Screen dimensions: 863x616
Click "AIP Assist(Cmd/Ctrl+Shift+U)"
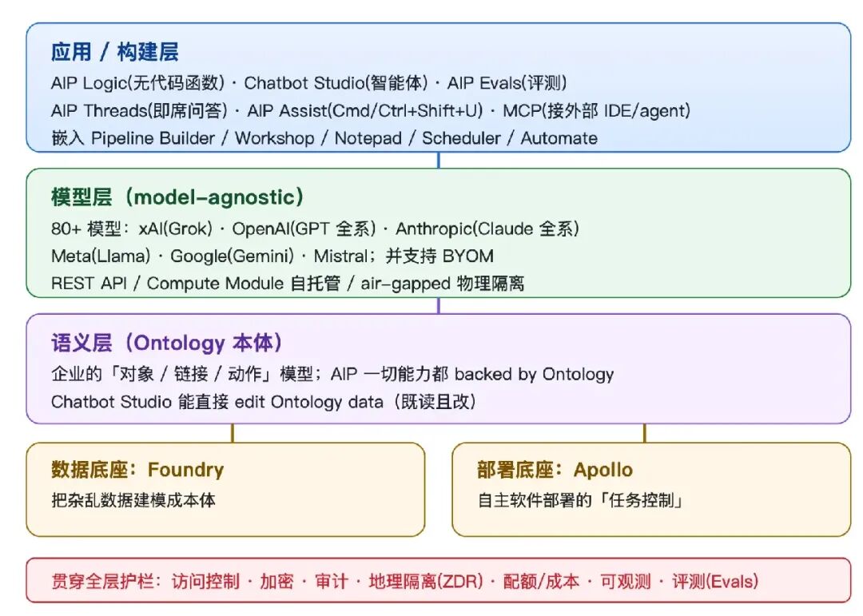pos(365,110)
